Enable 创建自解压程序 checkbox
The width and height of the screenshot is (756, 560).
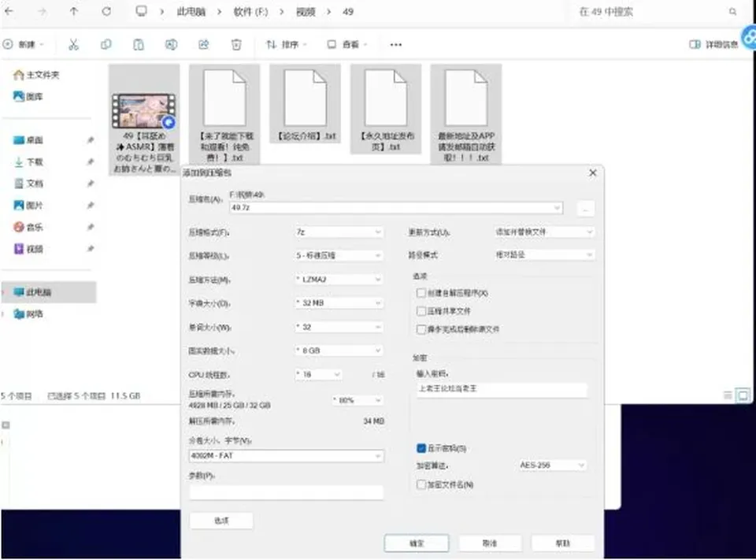pyautogui.click(x=421, y=293)
